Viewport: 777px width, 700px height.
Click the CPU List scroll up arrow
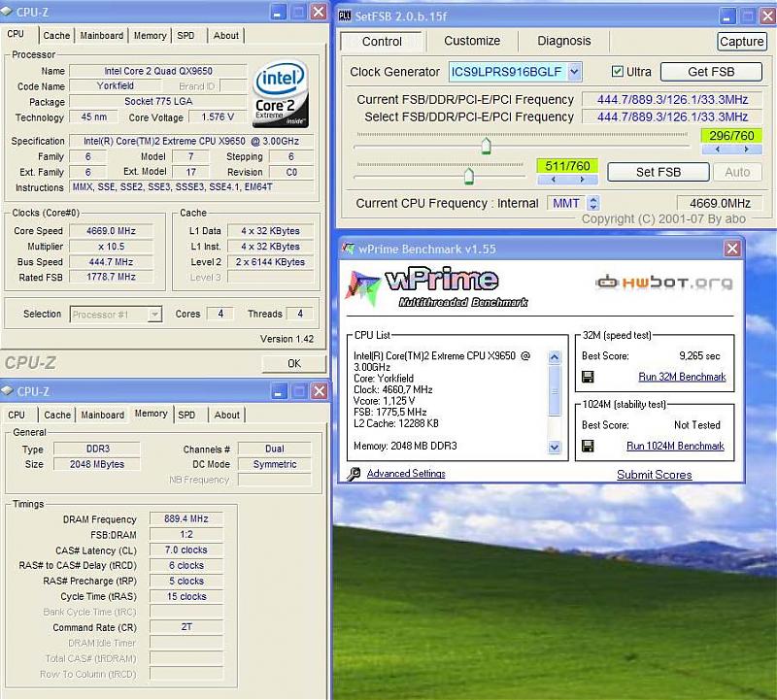coord(554,356)
